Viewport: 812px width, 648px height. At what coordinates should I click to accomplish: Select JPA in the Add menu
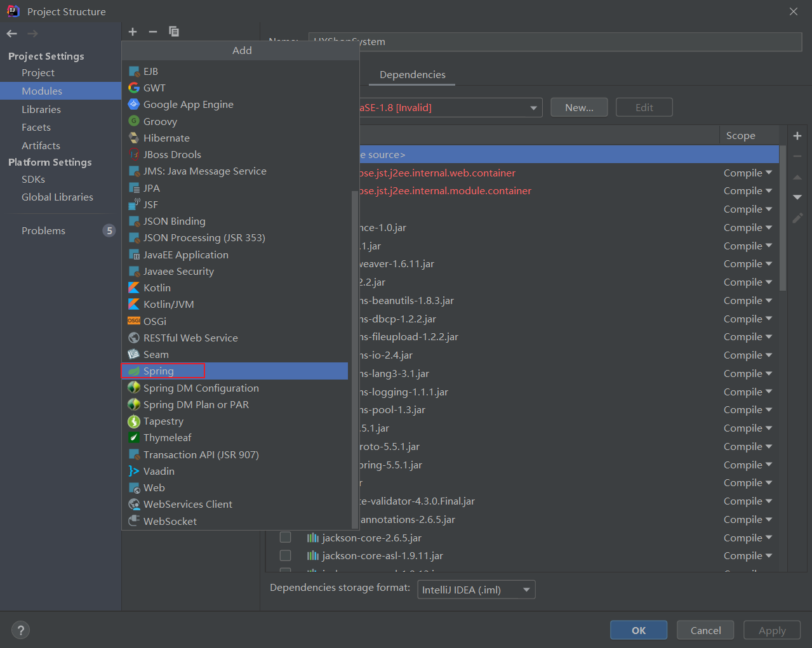[234, 188]
